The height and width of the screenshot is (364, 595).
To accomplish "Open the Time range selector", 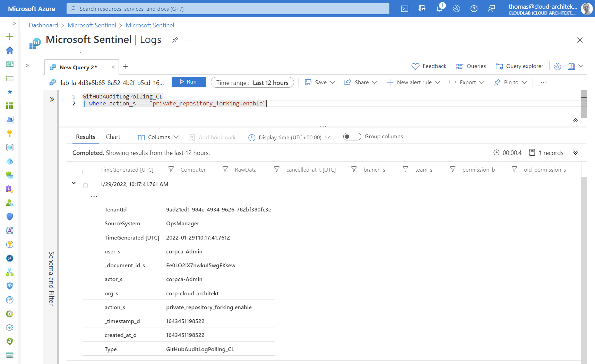I will coord(252,83).
